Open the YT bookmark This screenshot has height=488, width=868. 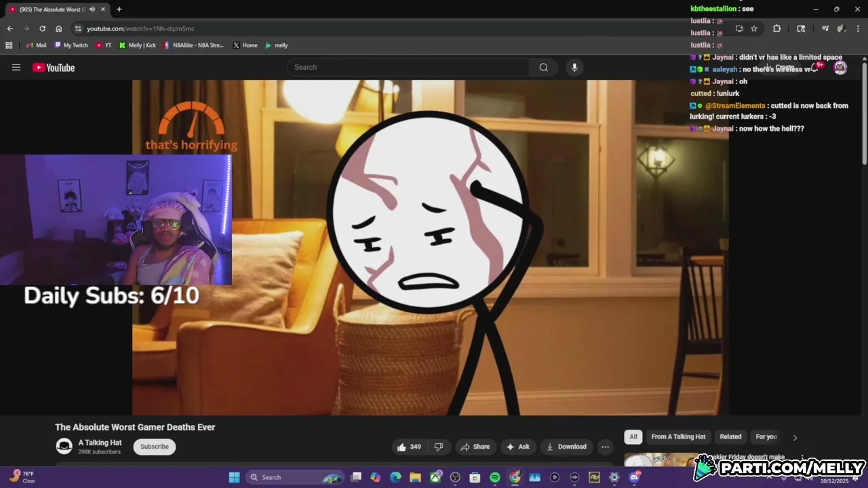[104, 45]
